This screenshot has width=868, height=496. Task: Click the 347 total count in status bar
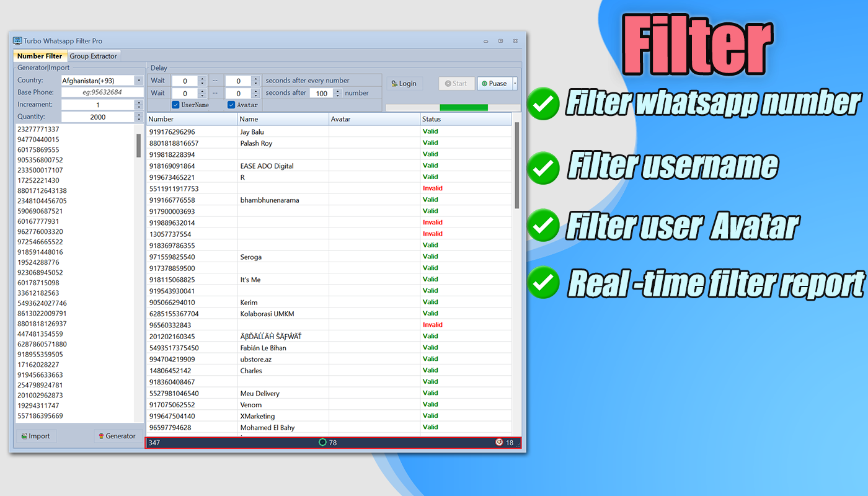(154, 443)
